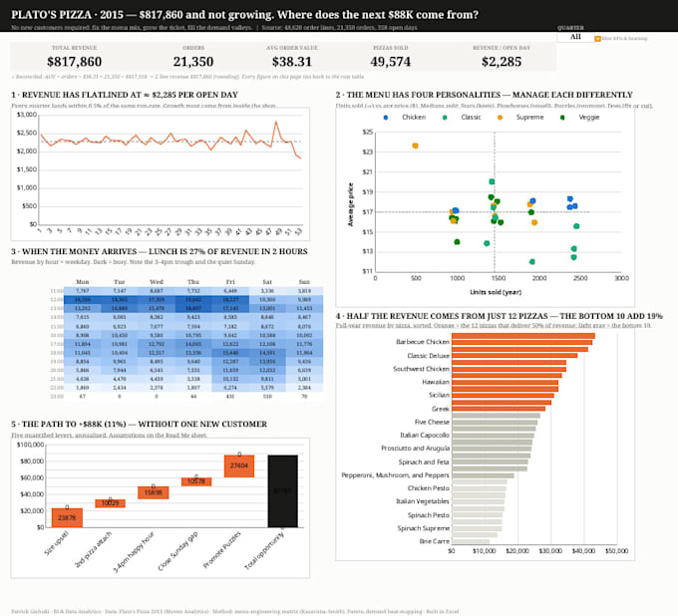Select the lowest teal Classic point near $12
The width and height of the screenshot is (678, 616).
pyautogui.click(x=531, y=261)
